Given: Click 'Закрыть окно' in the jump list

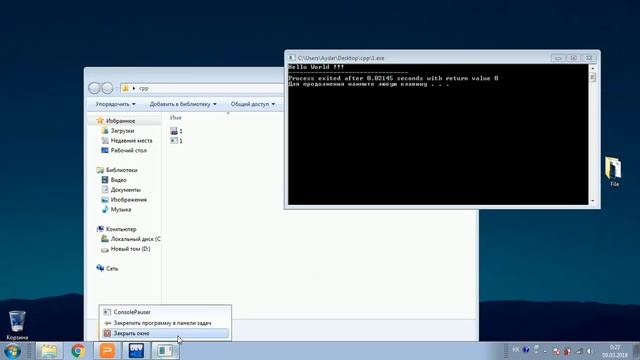Looking at the screenshot, I should (x=165, y=333).
